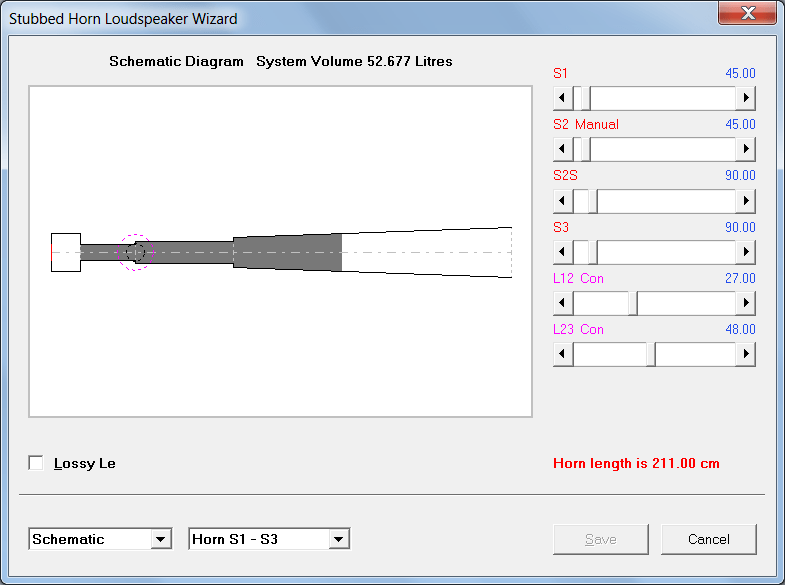Click the System Volume 52.677 Litres text

click(354, 61)
